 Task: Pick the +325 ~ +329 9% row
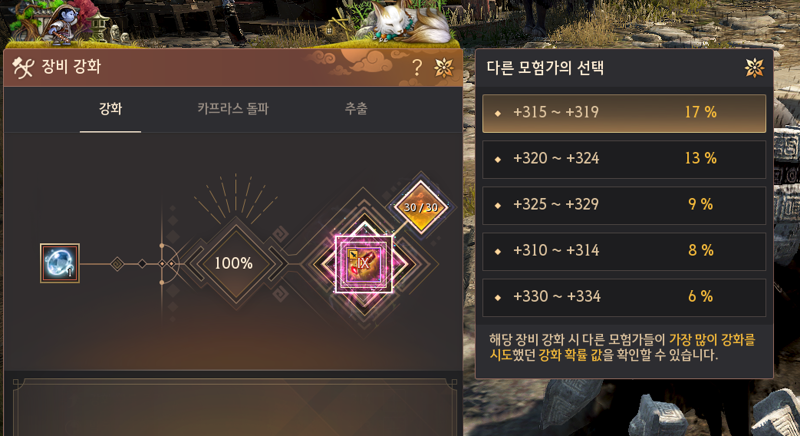pos(624,205)
